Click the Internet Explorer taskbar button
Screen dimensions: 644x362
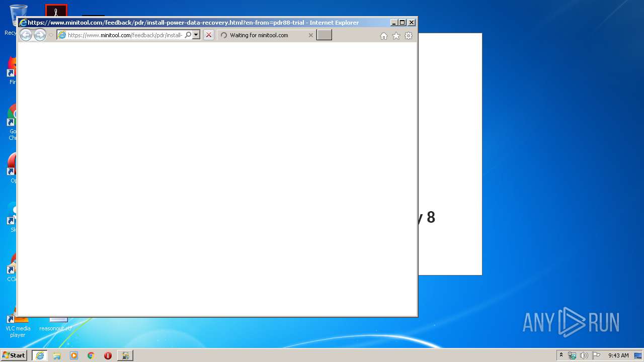(40, 355)
